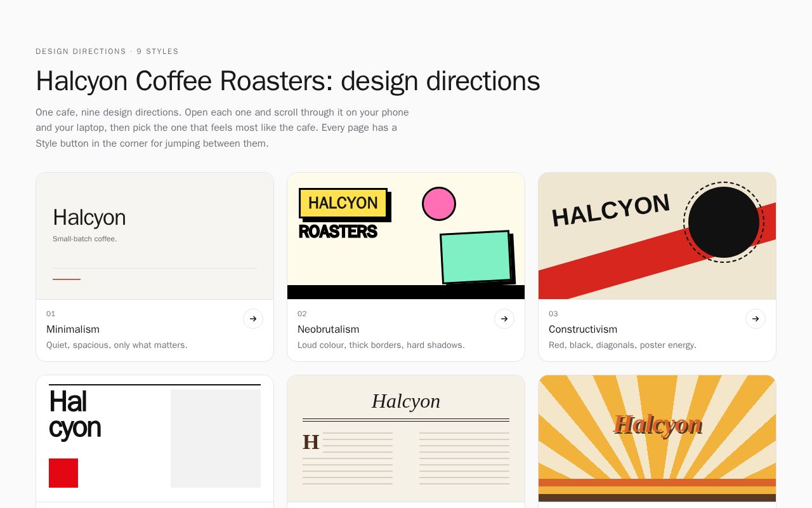
Task: Open the Minimalism preview thumbnail
Action: pyautogui.click(x=155, y=236)
